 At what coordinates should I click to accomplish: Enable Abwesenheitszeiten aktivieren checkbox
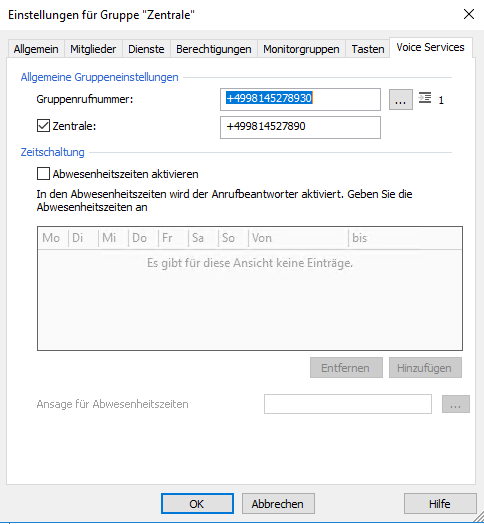(x=43, y=174)
